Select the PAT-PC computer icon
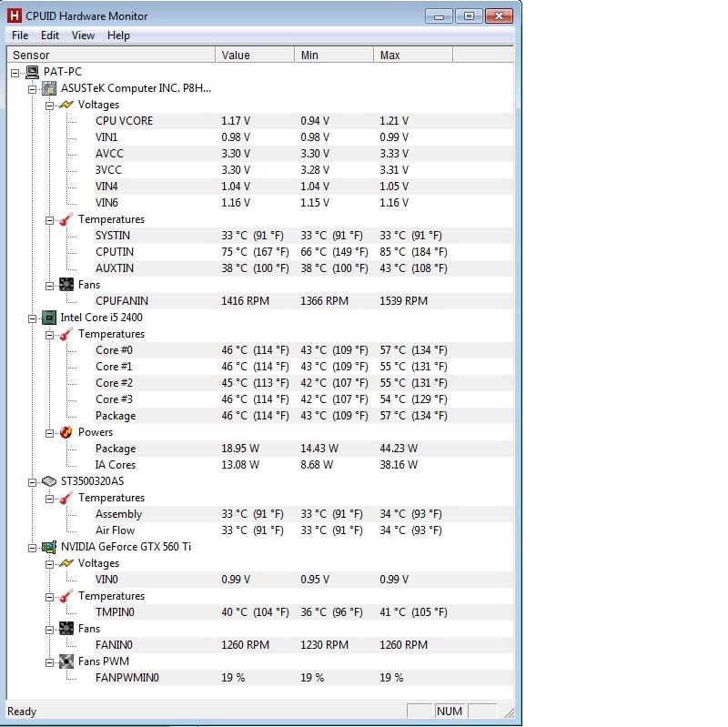Viewport: 728px width, 727px height. (33, 72)
